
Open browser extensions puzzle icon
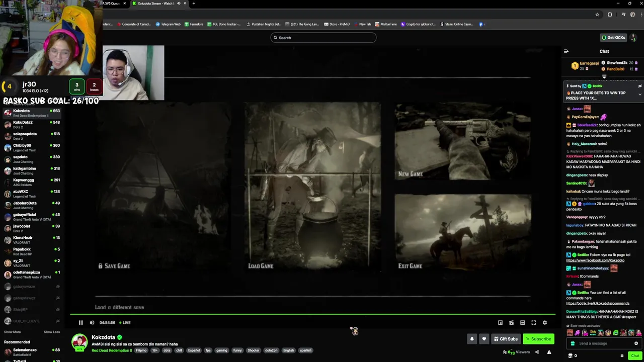pos(610,15)
